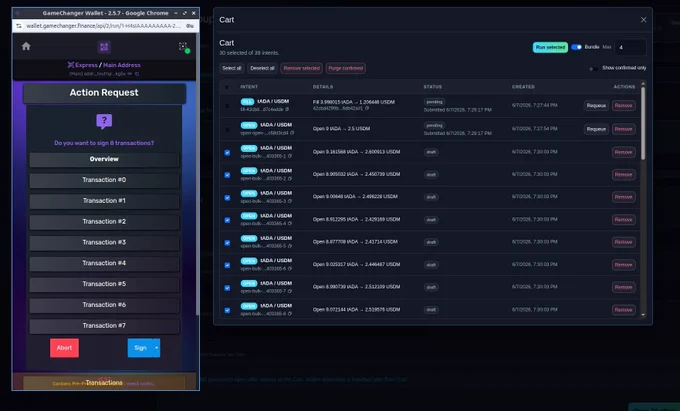Copy id of the Fill tADA / USDM intent
The image size is (680, 411).
287,109
